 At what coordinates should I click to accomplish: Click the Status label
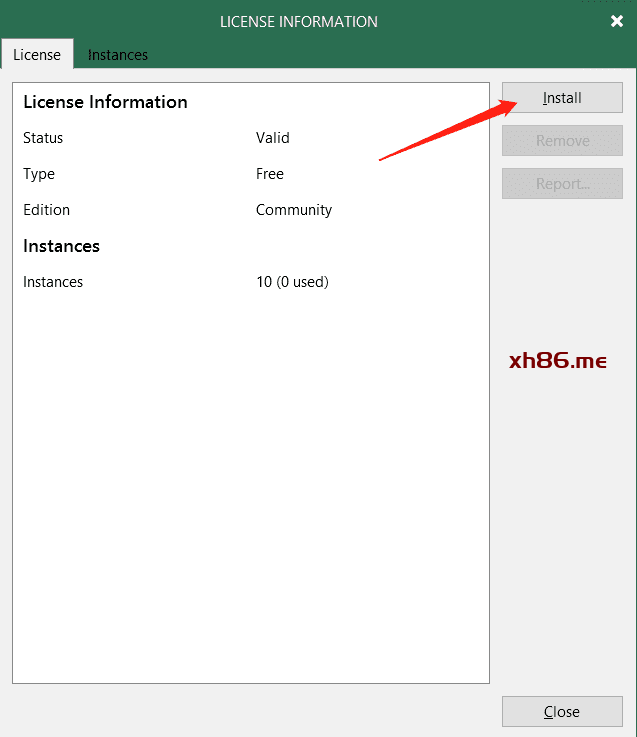click(43, 138)
